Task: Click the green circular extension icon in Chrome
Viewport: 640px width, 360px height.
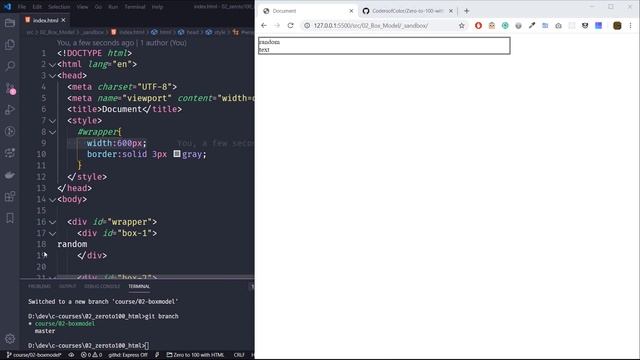Action: 505,25
